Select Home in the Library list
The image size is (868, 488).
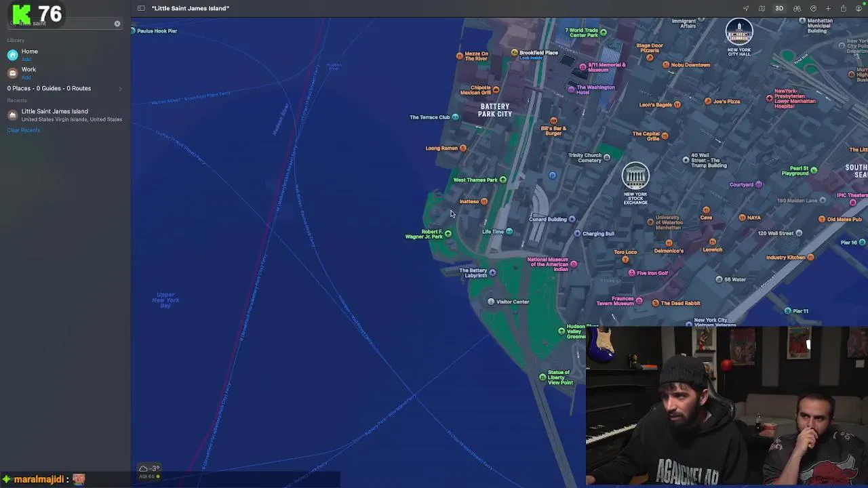(x=30, y=52)
